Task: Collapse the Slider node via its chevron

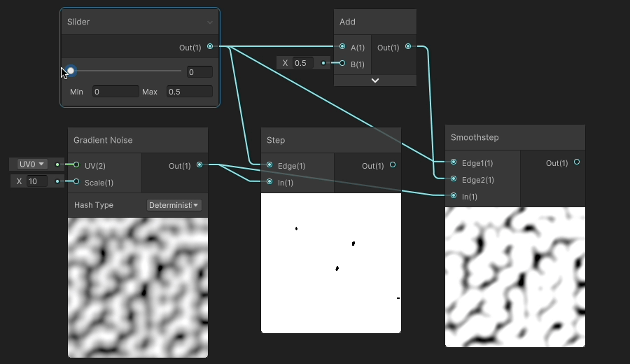Action: coord(210,22)
